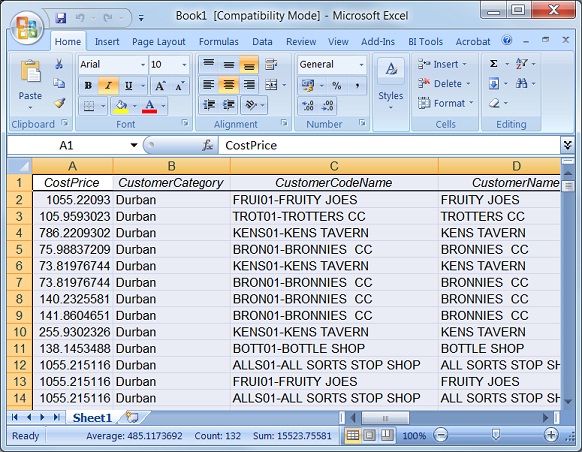Apply Middle Align to cells

[x=229, y=64]
